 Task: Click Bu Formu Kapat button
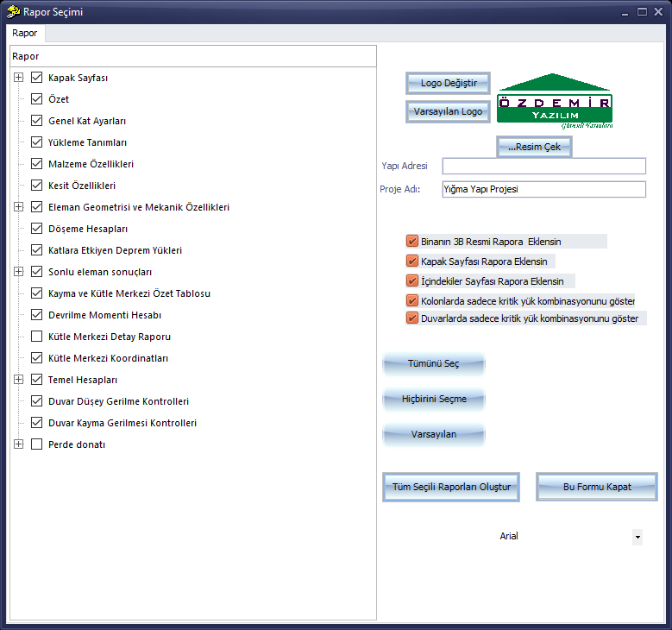pyautogui.click(x=597, y=488)
